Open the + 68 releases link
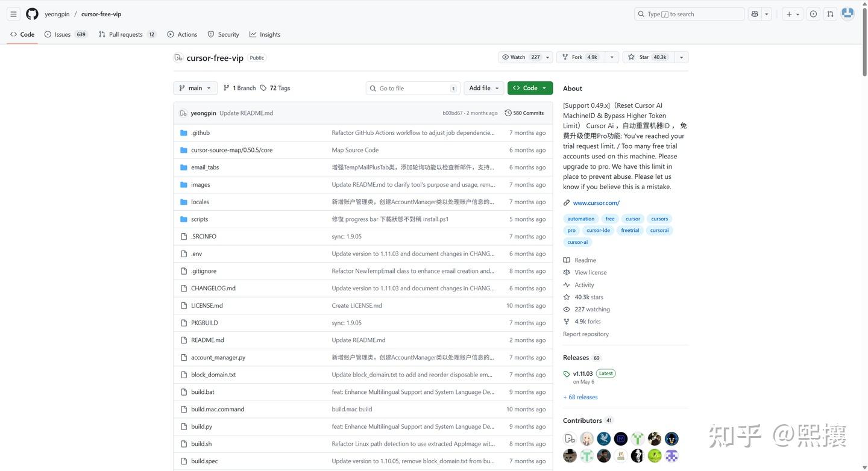The image size is (868, 471). (580, 397)
